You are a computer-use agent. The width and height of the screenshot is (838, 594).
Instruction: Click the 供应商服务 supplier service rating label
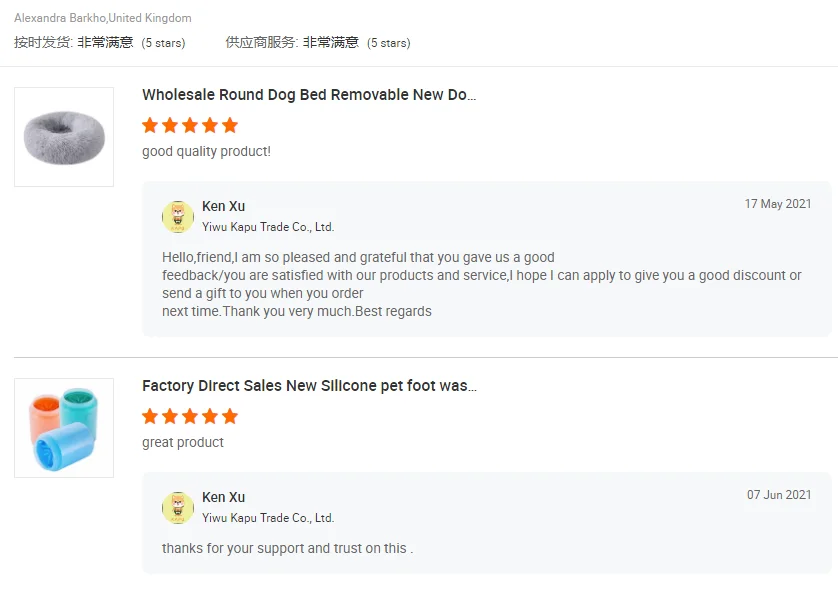click(261, 43)
